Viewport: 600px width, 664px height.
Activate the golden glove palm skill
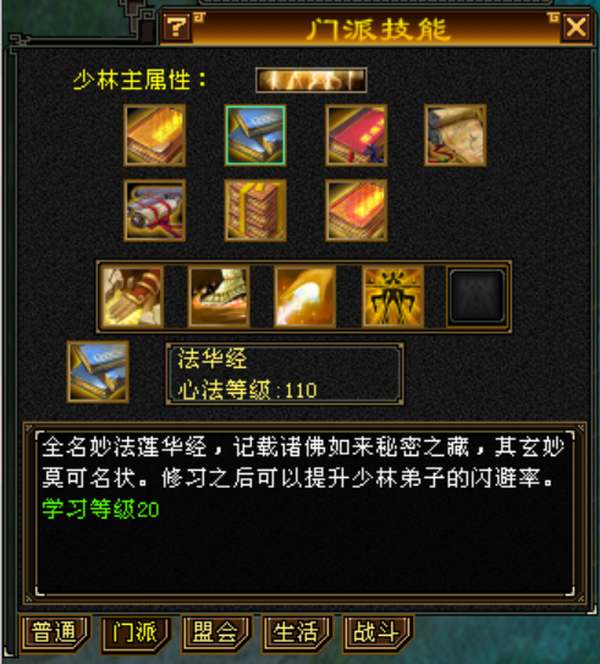click(x=133, y=297)
